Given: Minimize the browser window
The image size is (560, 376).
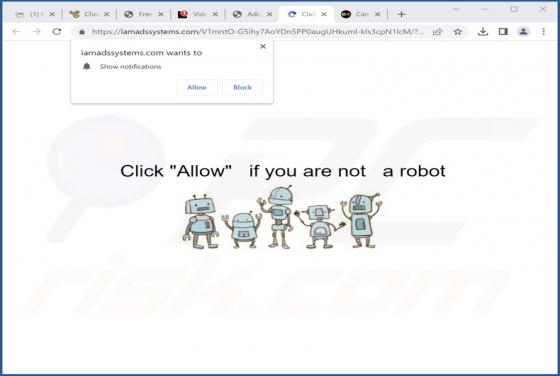Looking at the screenshot, I should pos(485,9).
